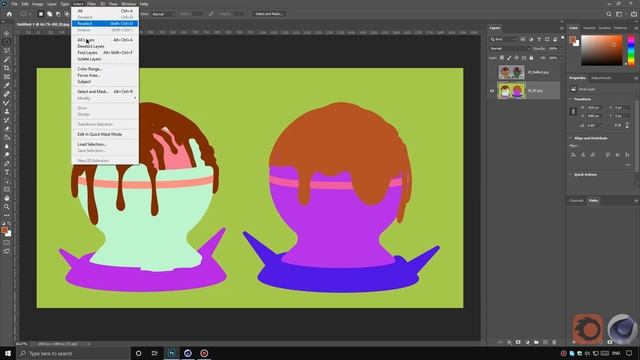
Task: Click the align left edges button
Action: pyautogui.click(x=573, y=155)
